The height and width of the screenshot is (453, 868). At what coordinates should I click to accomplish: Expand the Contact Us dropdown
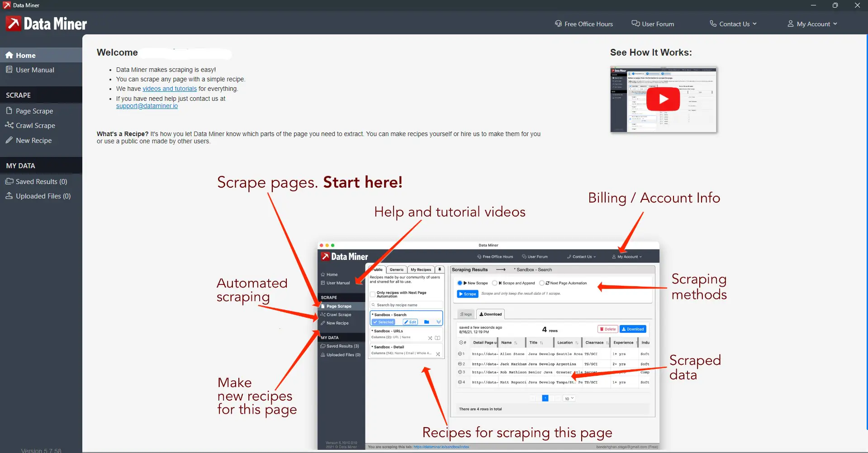tap(733, 24)
